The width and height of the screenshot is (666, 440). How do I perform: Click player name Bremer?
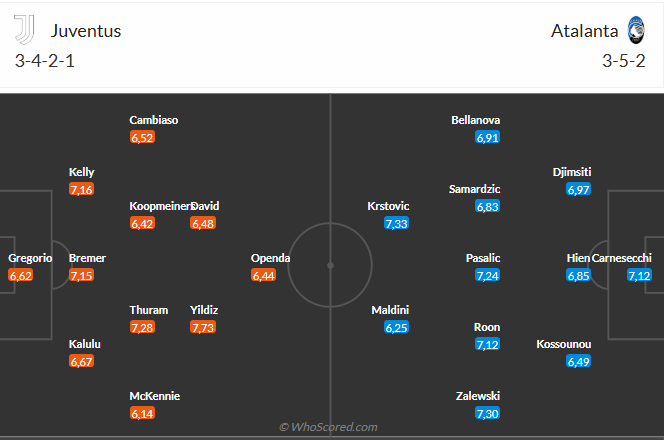(x=87, y=258)
